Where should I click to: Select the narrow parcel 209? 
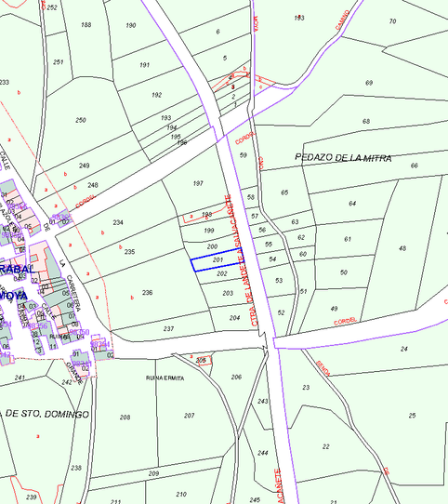153,473
